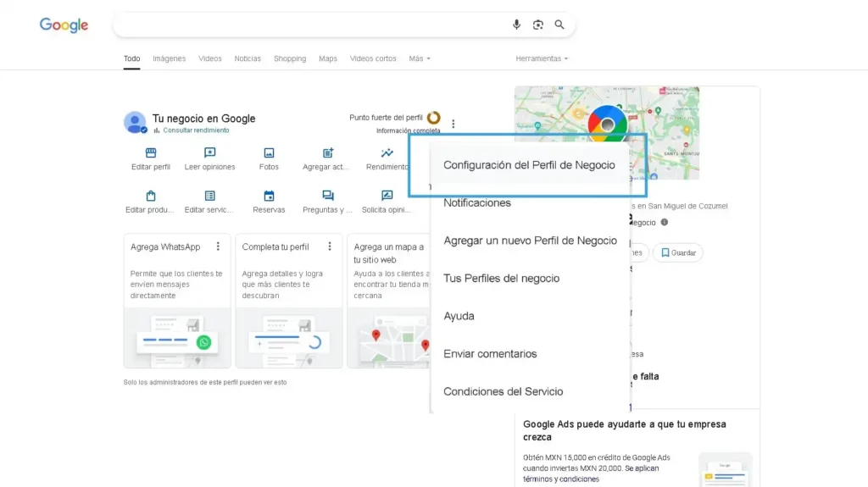This screenshot has width=868, height=487.
Task: Click the Punto fuerte del perfil ring
Action: pyautogui.click(x=434, y=118)
